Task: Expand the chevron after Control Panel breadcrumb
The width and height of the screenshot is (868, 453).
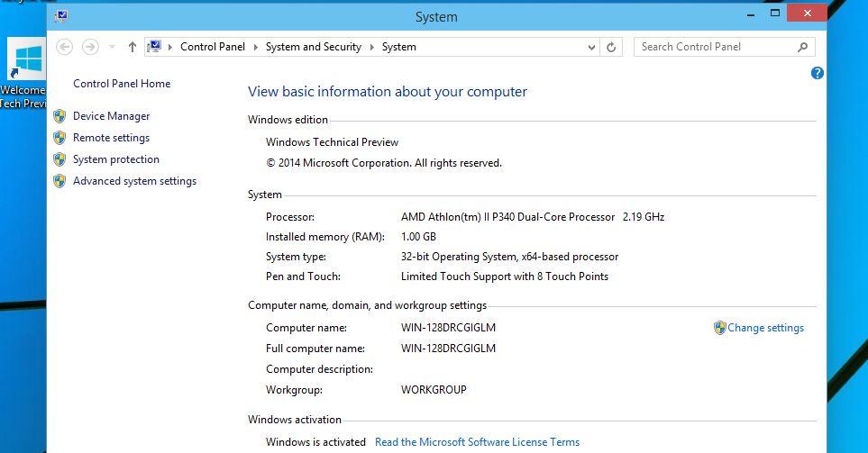Action: click(256, 47)
